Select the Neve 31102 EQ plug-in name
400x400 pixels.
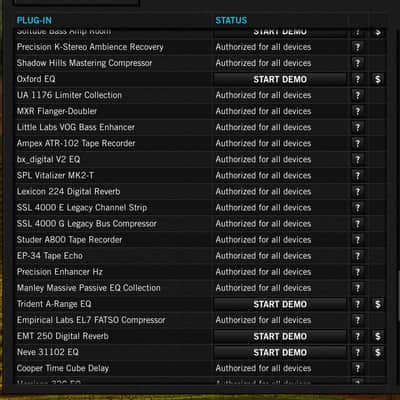48,352
